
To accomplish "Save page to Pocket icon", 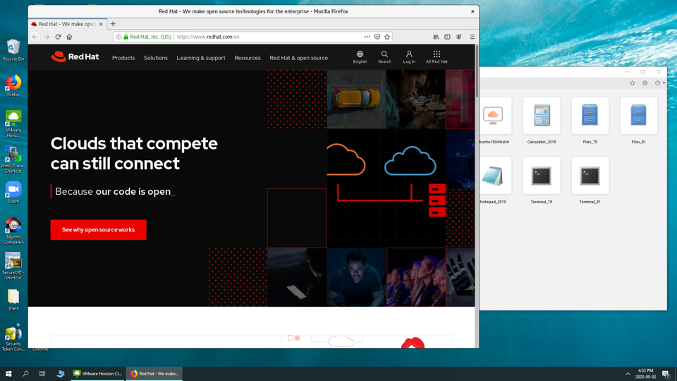I will click(x=377, y=37).
